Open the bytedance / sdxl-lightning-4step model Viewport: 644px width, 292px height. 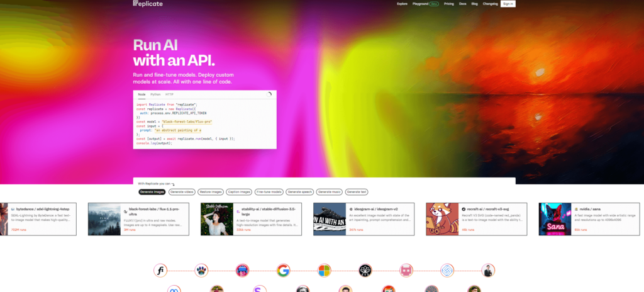[x=38, y=219]
